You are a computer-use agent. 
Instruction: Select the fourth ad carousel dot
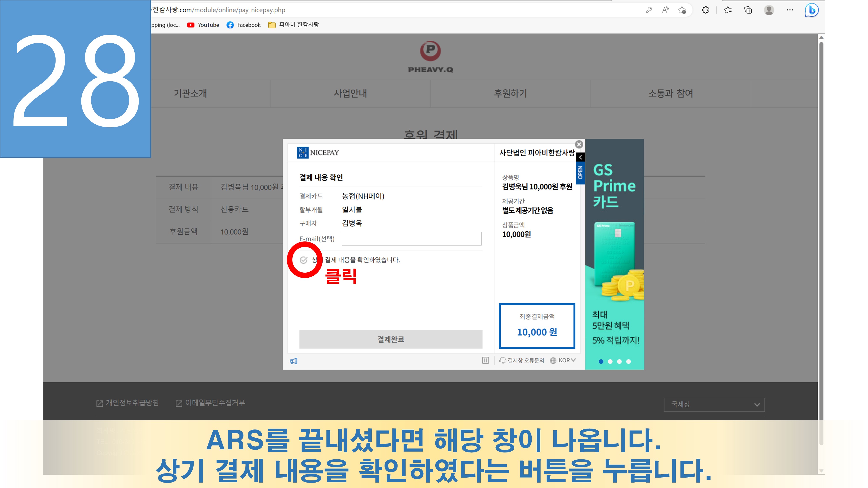pyautogui.click(x=628, y=361)
